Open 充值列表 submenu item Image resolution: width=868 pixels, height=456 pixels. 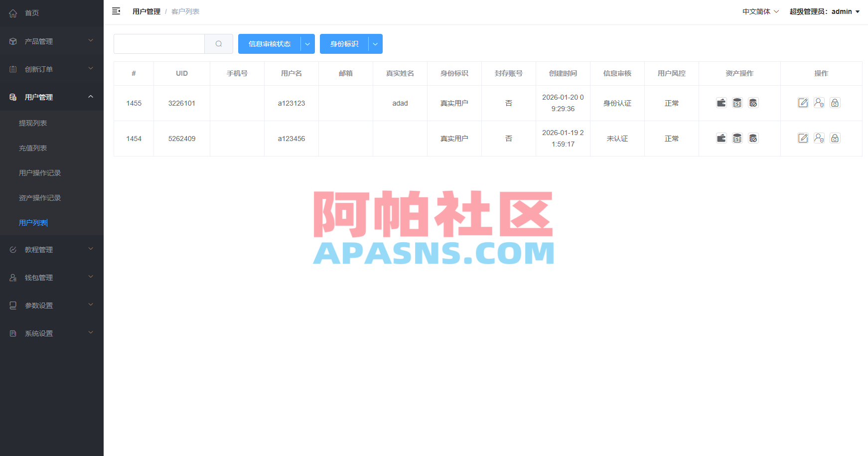click(x=52, y=148)
